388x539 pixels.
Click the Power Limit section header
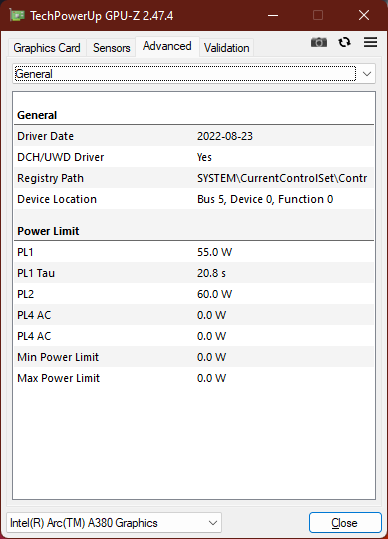click(x=48, y=231)
